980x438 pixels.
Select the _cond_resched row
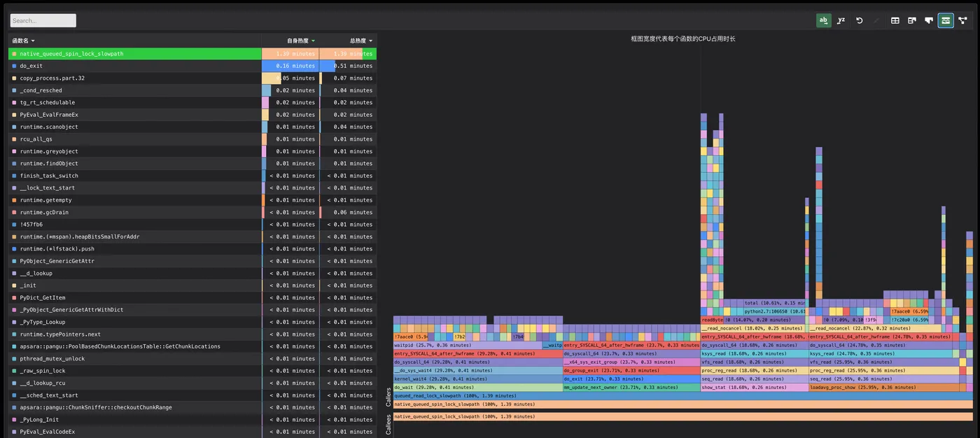tap(192, 90)
